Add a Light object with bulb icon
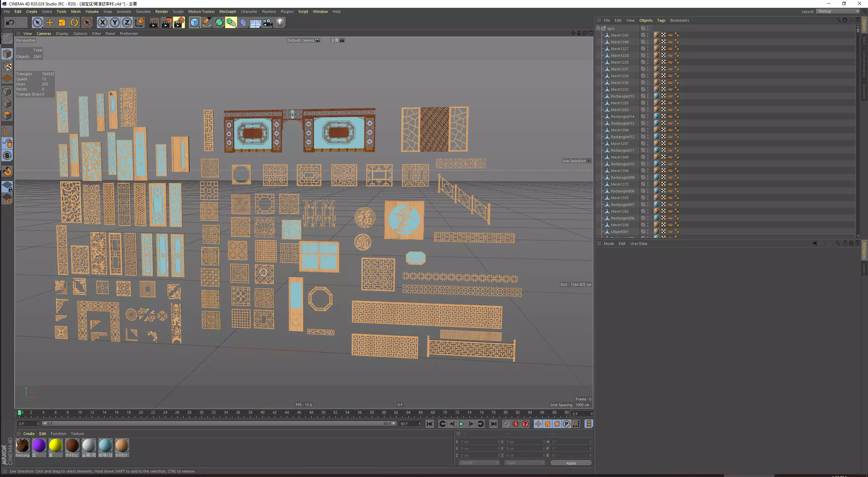Viewport: 868px width, 477px height. coord(280,23)
